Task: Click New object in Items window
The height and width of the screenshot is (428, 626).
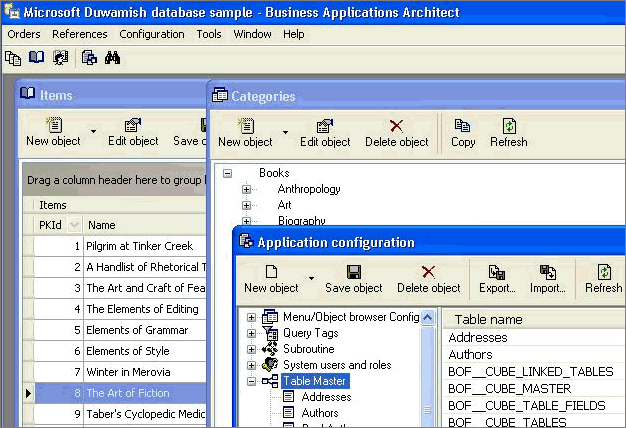Action: pos(53,132)
